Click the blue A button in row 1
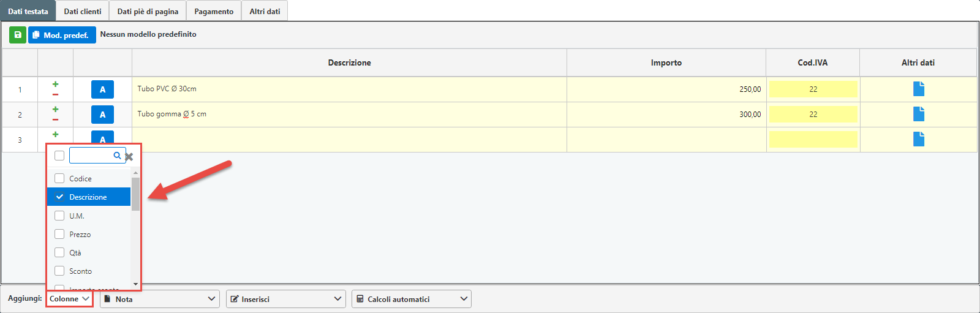Screen dimensions: 980x313 (102, 89)
